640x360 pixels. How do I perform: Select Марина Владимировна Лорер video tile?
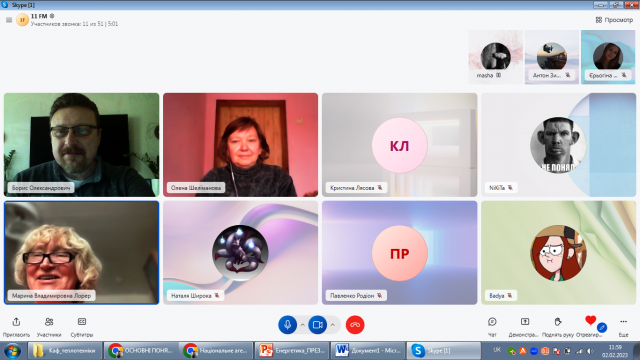click(82, 253)
